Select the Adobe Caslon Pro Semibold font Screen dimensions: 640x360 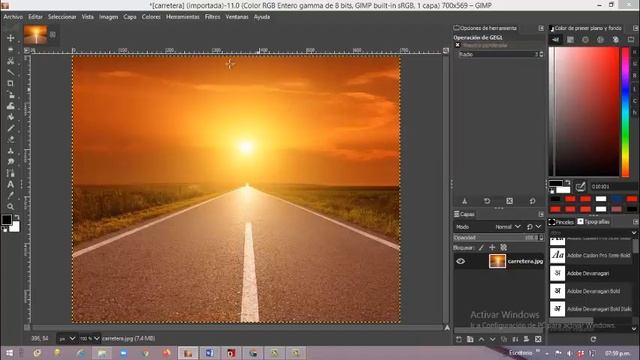click(591, 256)
